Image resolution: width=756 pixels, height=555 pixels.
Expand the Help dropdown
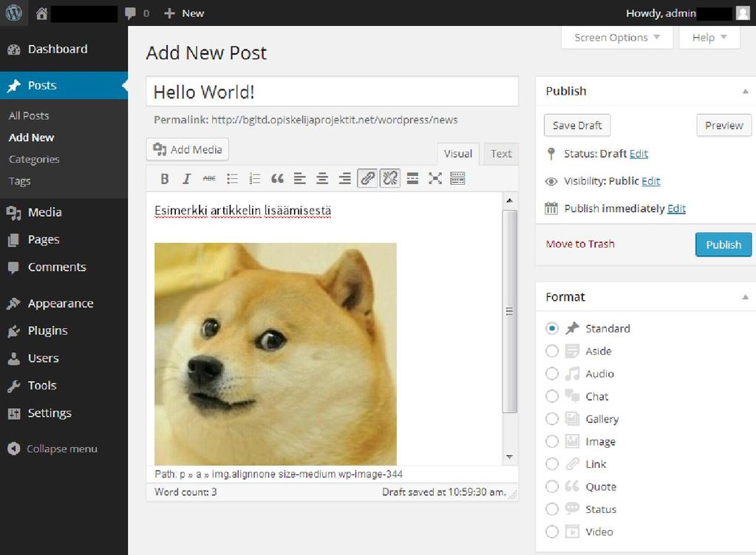(x=709, y=38)
